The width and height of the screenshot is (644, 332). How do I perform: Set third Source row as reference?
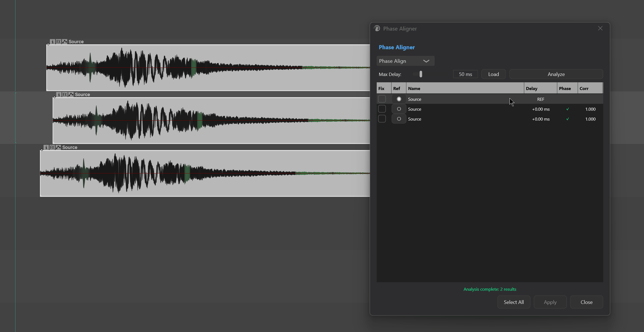tap(399, 119)
